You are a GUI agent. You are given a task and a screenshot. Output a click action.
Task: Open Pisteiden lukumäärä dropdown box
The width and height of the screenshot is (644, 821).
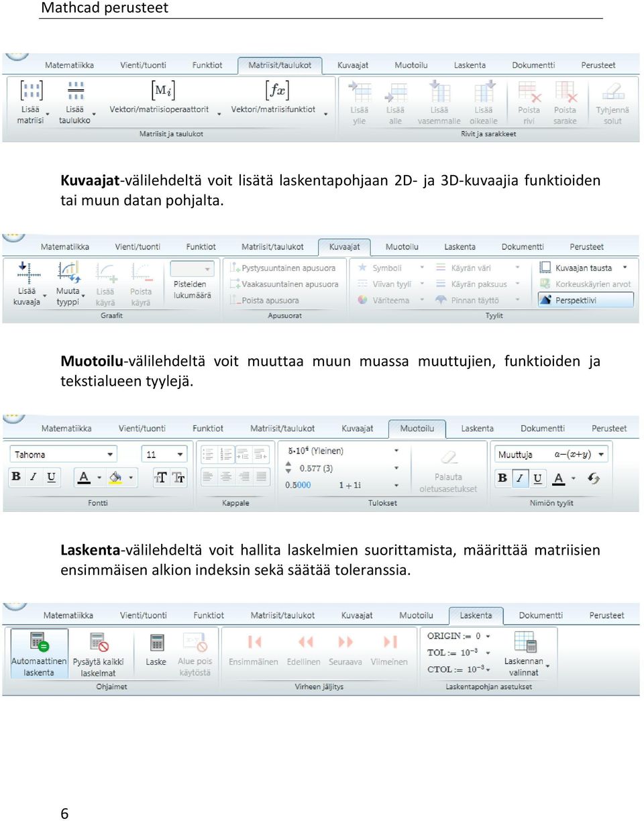click(x=193, y=269)
